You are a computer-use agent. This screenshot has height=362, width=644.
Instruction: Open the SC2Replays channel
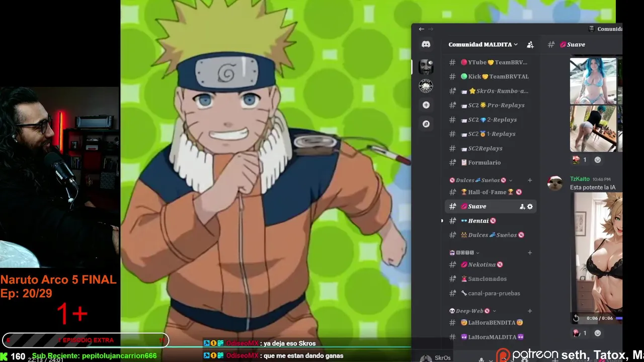point(491,148)
